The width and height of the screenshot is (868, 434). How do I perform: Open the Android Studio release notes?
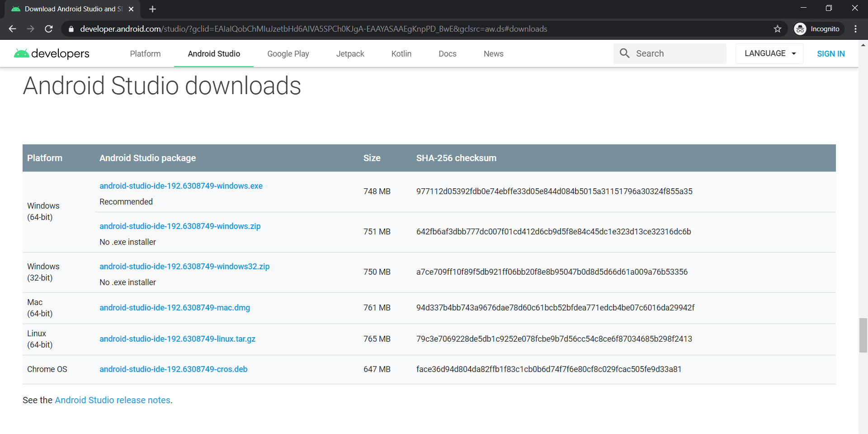coord(112,400)
